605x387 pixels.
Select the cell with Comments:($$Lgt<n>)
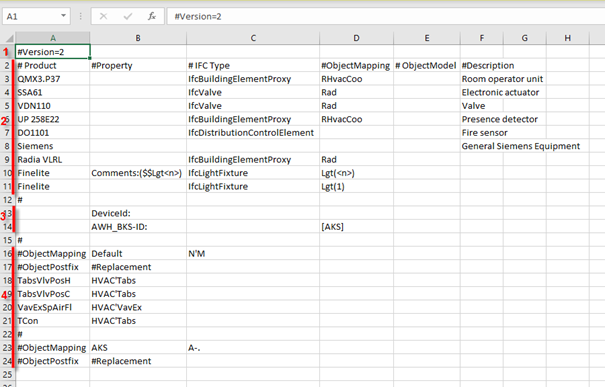point(138,173)
